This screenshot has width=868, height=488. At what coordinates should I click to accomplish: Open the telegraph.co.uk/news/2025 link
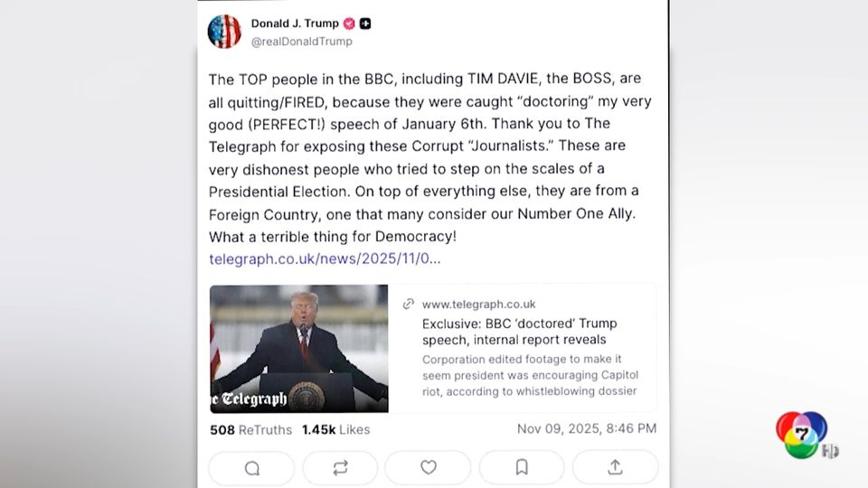point(325,258)
